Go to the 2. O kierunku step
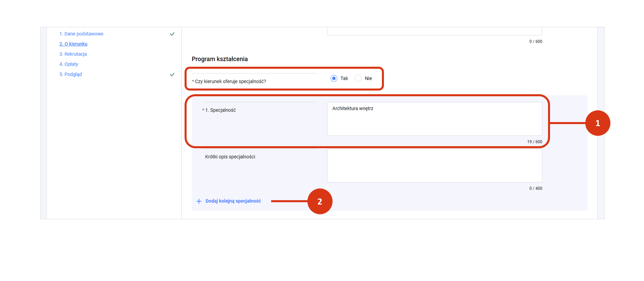Screen dimensions: 644x281 coord(73,44)
